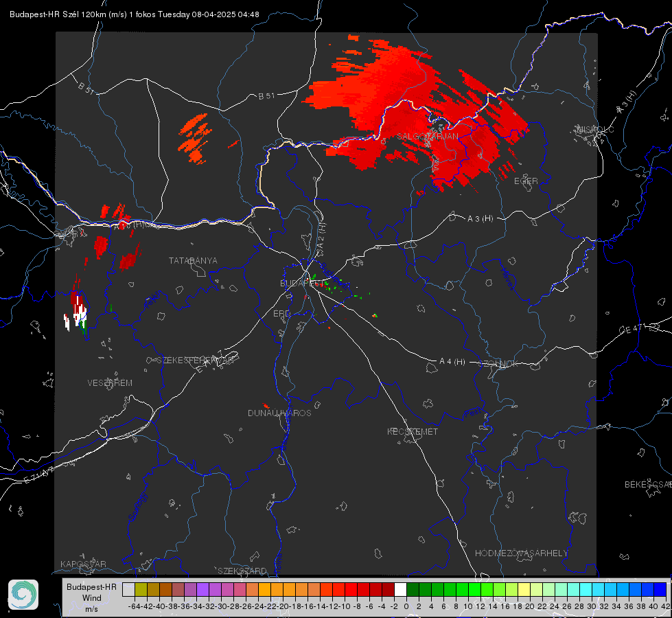Screen dimensions: 672x618
Task: Click the red legend swatch between -10 and -8
Action: (351, 590)
